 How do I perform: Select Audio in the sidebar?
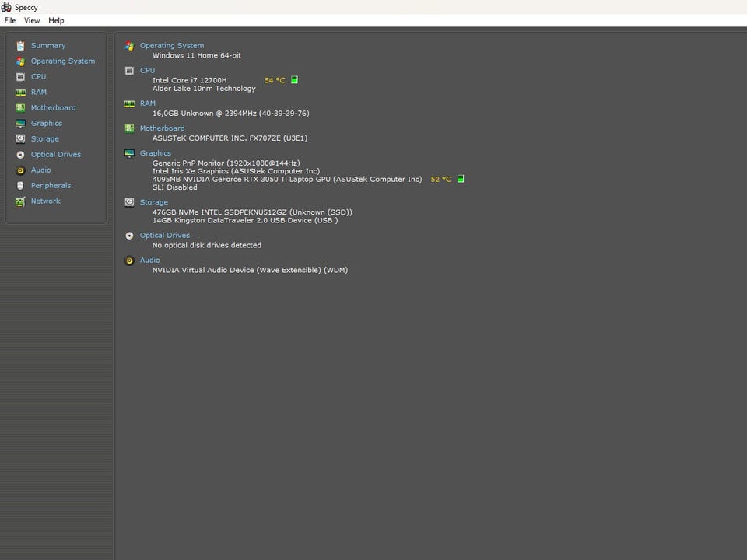(x=41, y=170)
